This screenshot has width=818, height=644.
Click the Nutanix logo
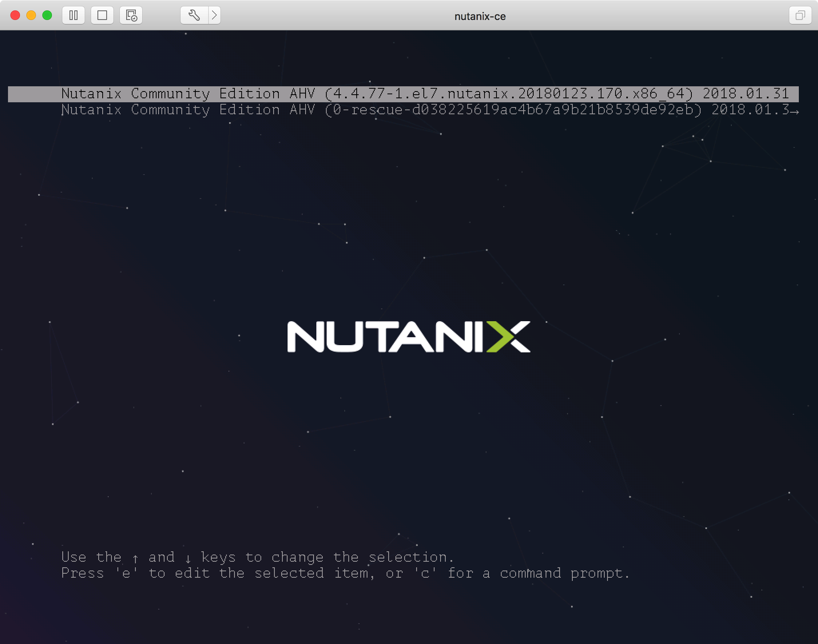point(408,337)
